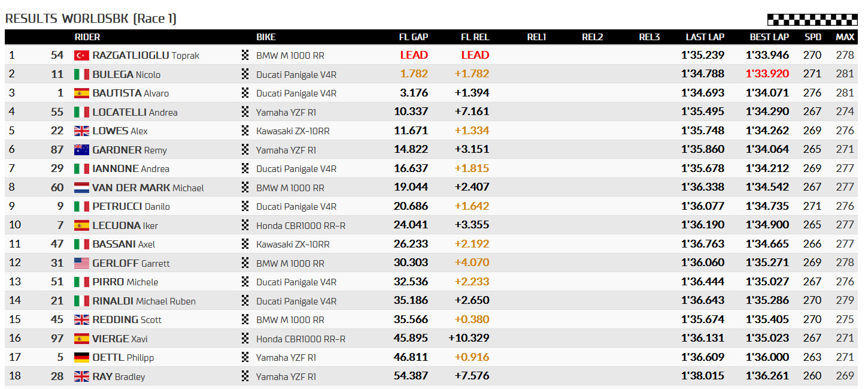This screenshot has height=389, width=868.
Task: Click the FL GAP column header
Action: point(414,37)
